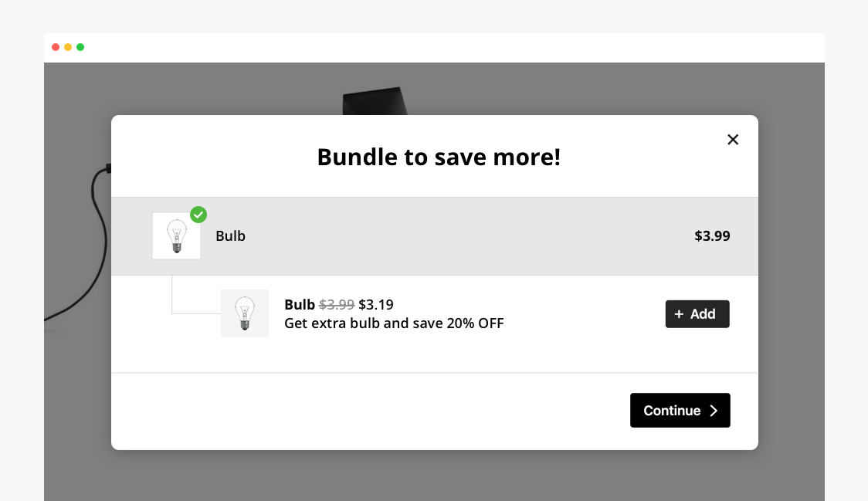Viewport: 868px width, 501px height.
Task: Select the Bulb product name in top row
Action: coord(230,235)
